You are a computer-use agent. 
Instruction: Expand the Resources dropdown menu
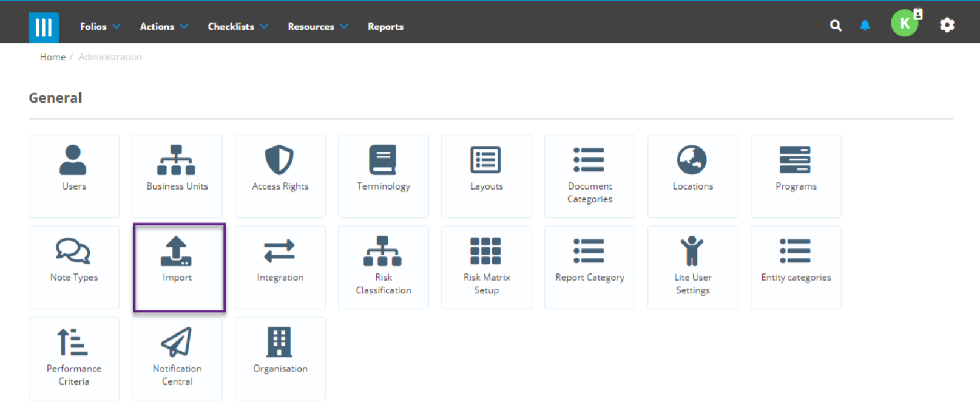point(318,27)
